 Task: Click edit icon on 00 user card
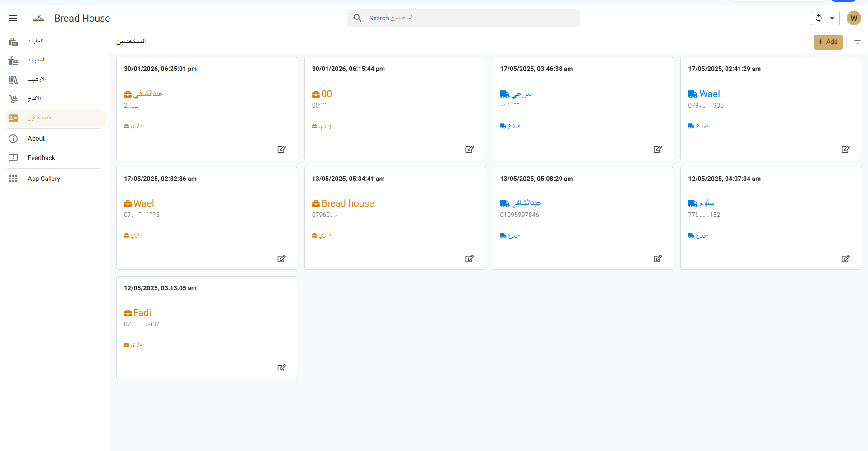[x=470, y=149]
